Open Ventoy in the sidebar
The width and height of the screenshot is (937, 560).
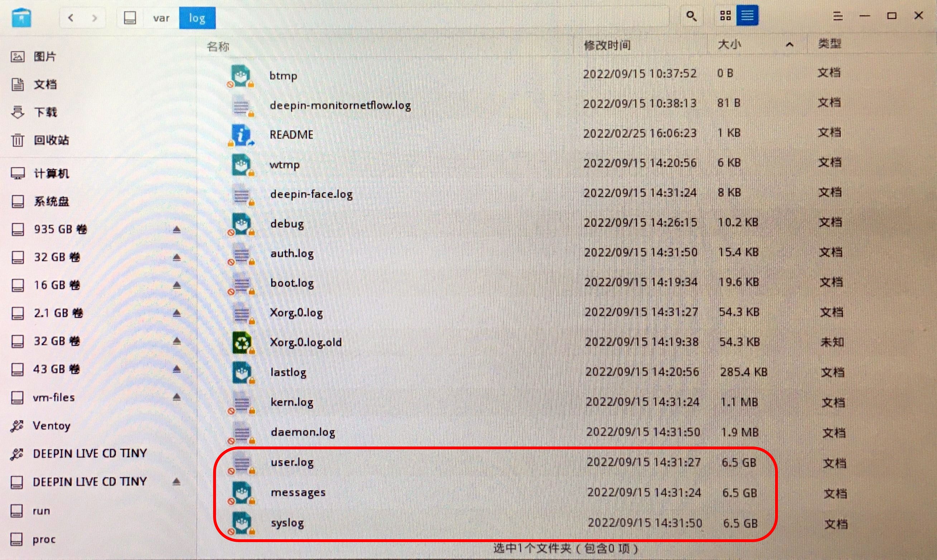[x=51, y=426]
